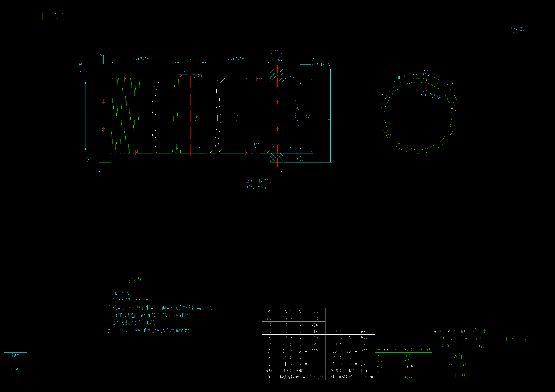Image resolution: width=555 pixels, height=392 pixels.
Task: Select the '锪平ø24深1mm' spot-face note
Action: pos(255,187)
